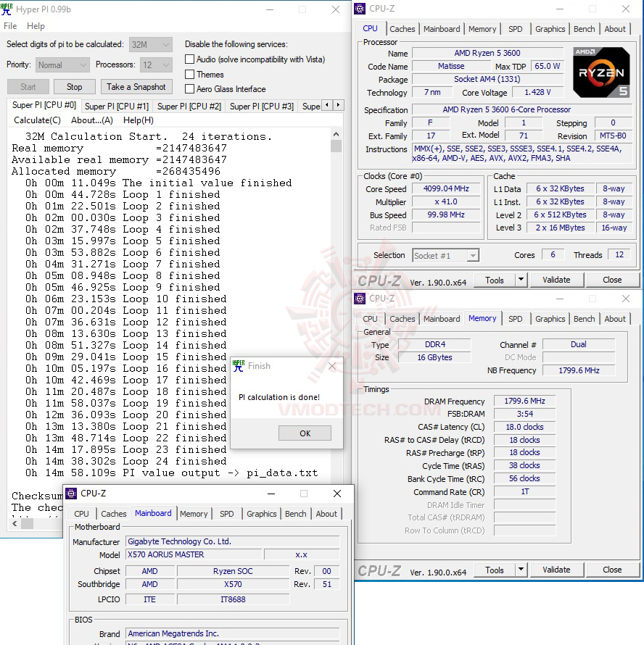Switch to Memory tab in top CPU-Z window
The width and height of the screenshot is (644, 645).
[x=482, y=29]
